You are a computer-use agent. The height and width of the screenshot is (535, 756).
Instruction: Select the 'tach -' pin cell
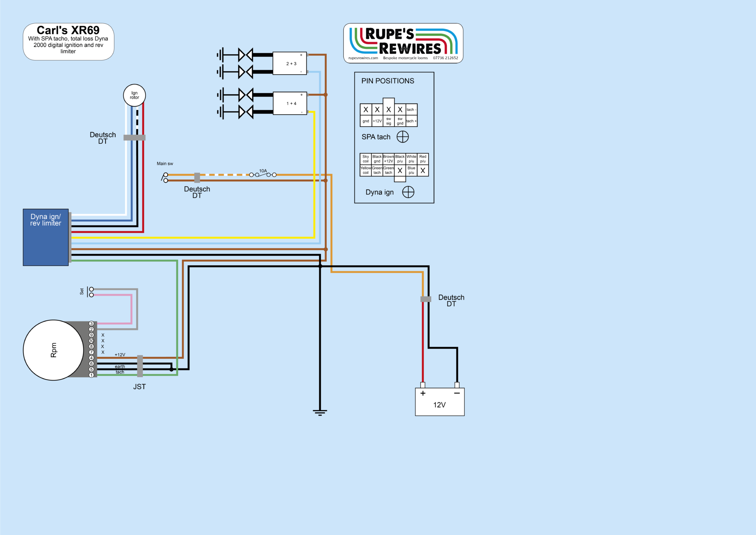412,110
